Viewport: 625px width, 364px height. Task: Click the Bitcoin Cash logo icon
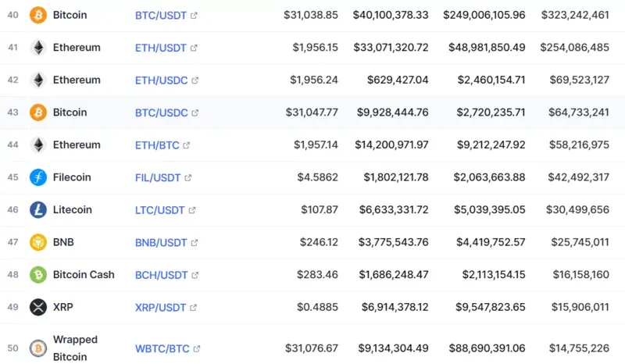coord(38,275)
